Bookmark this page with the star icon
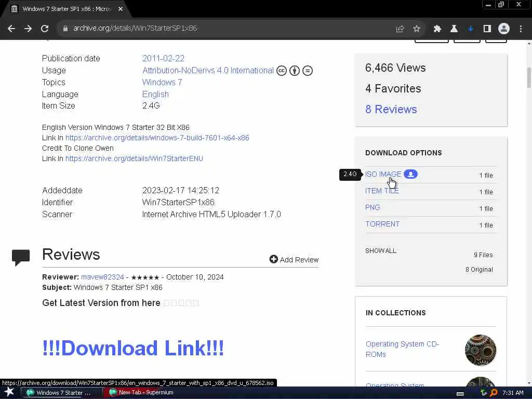 click(x=417, y=29)
